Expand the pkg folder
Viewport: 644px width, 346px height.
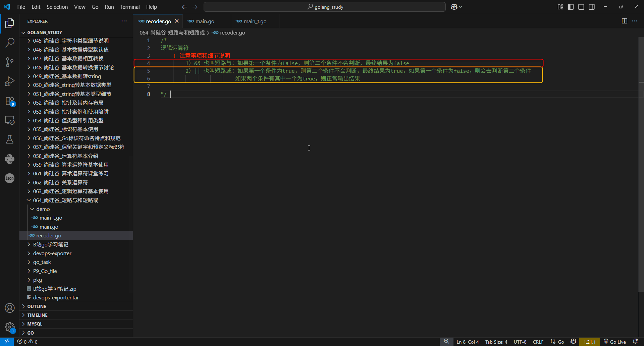pos(76,280)
